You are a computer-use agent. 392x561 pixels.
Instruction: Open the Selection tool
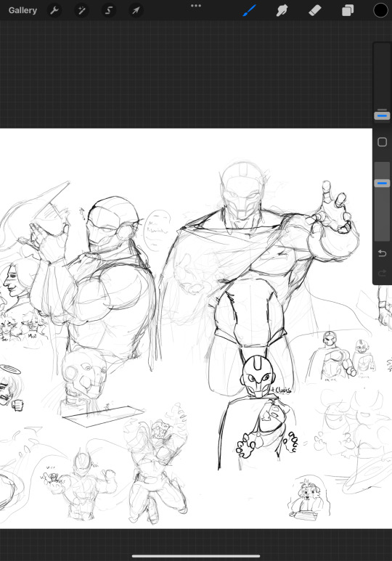pos(109,10)
